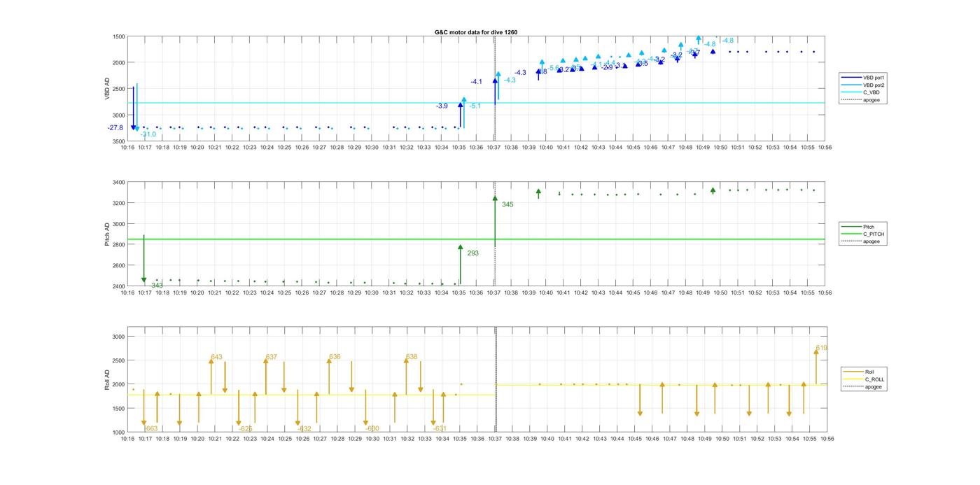Click the '1000' tick on Roll axis
Image resolution: width=980 pixels, height=485 pixels.
(119, 433)
